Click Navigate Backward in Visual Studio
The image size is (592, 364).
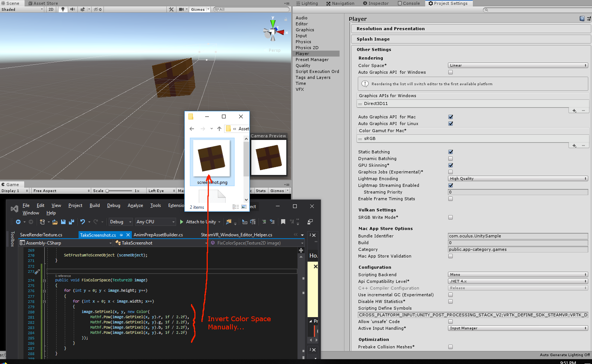(x=18, y=222)
